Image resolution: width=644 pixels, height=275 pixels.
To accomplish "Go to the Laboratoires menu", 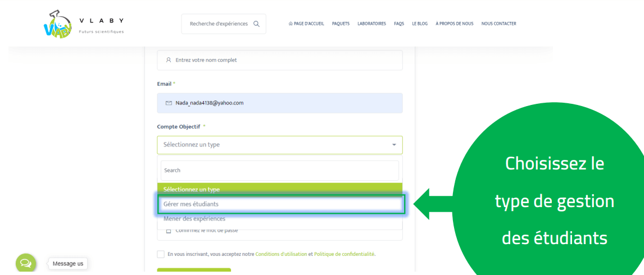I will tap(371, 24).
